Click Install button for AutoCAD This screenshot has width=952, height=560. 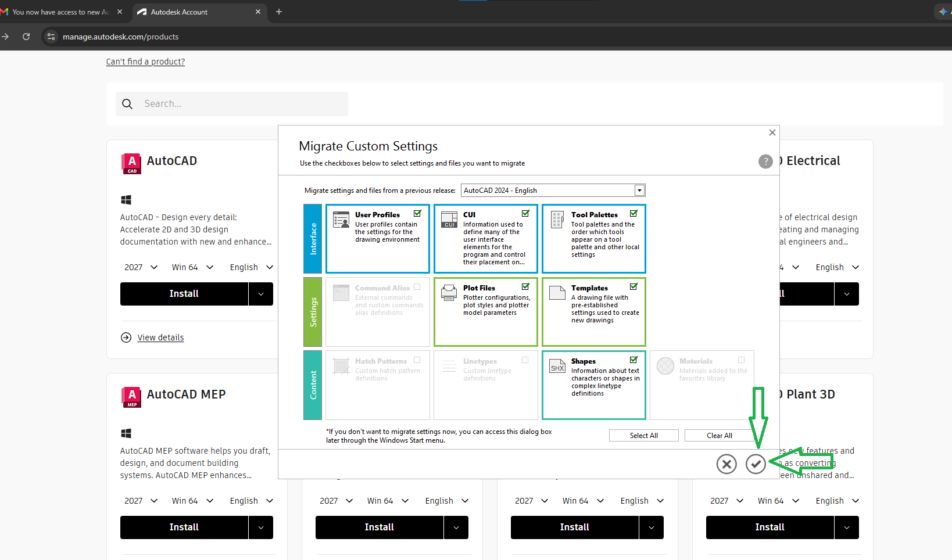click(184, 294)
